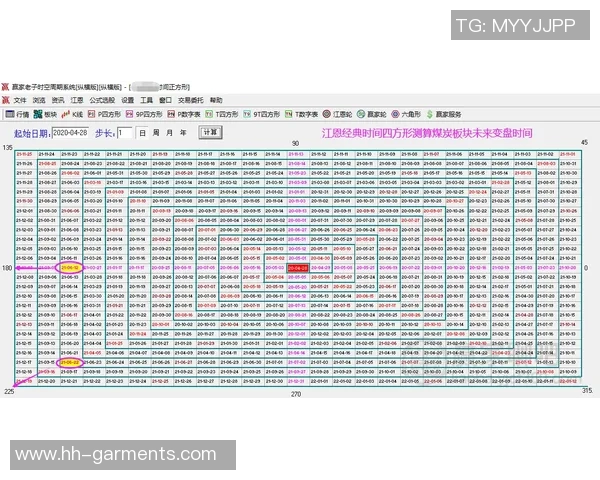Select the 周 week step unit

155,132
